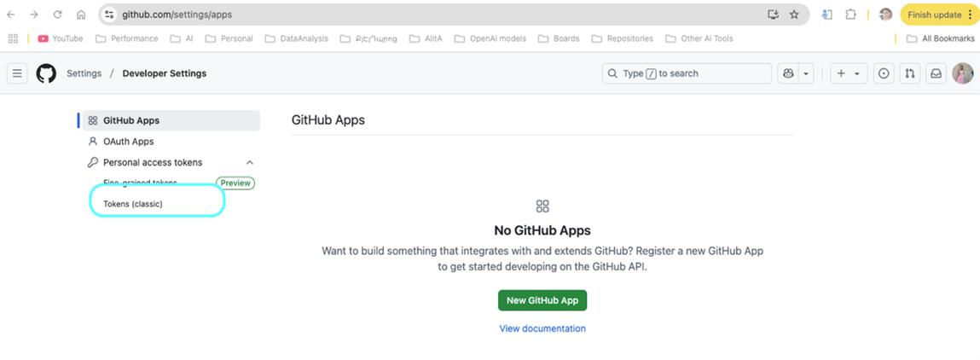Reload the GitHub settings page
Viewport: 980px width, 360px height.
[57, 15]
